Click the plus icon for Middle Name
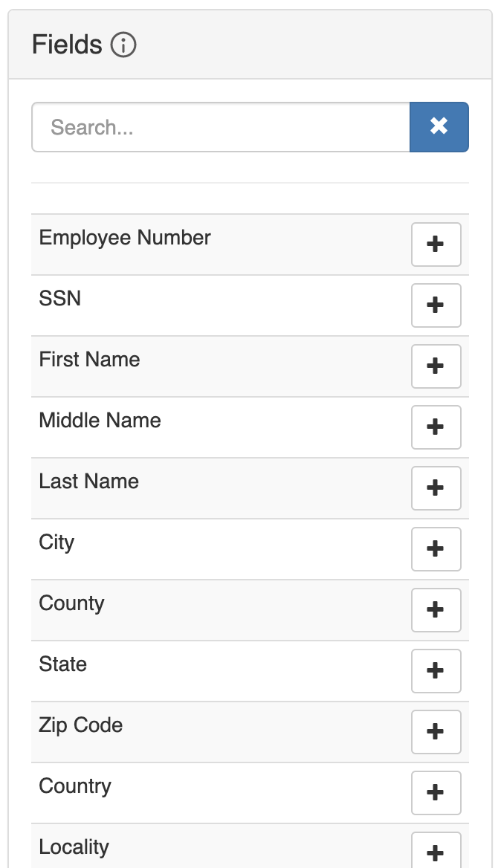This screenshot has width=501, height=868. pyautogui.click(x=436, y=427)
